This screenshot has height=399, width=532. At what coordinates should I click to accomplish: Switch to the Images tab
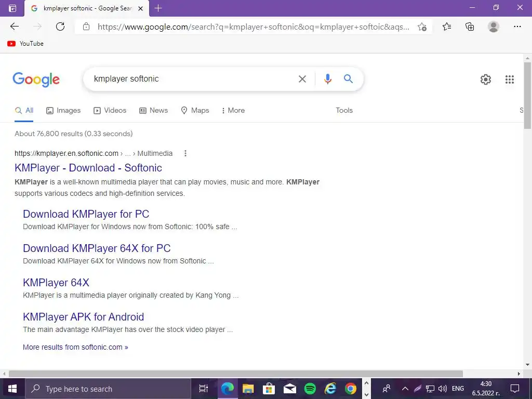(x=63, y=110)
